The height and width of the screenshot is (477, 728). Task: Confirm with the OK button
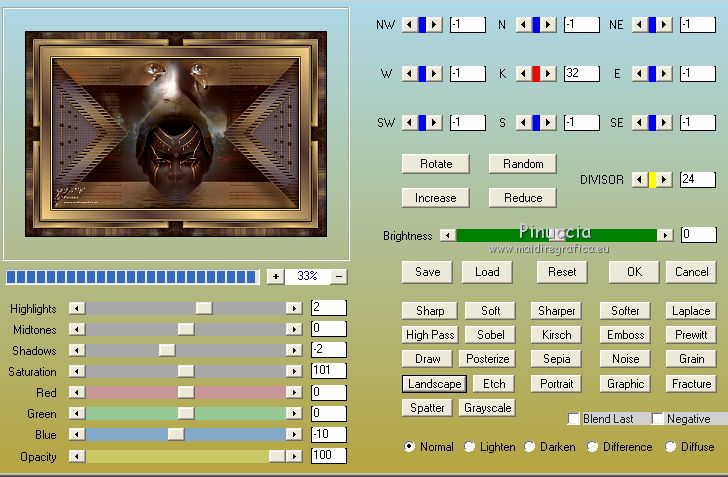634,272
